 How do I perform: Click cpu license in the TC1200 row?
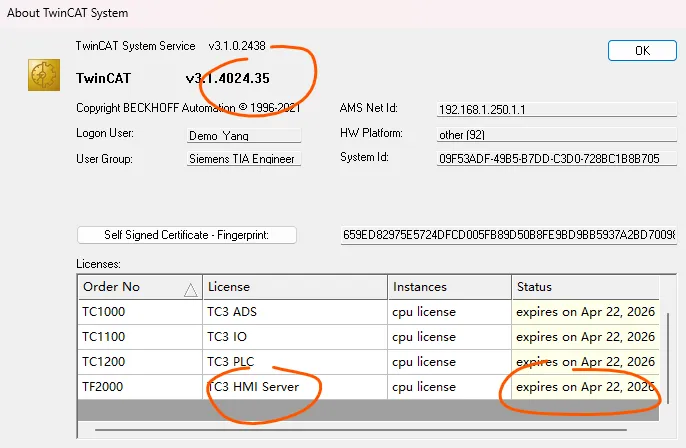(449, 362)
